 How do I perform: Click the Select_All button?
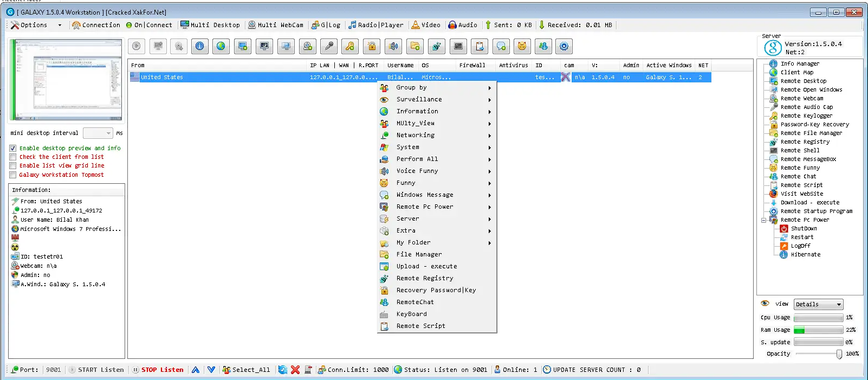pyautogui.click(x=247, y=370)
